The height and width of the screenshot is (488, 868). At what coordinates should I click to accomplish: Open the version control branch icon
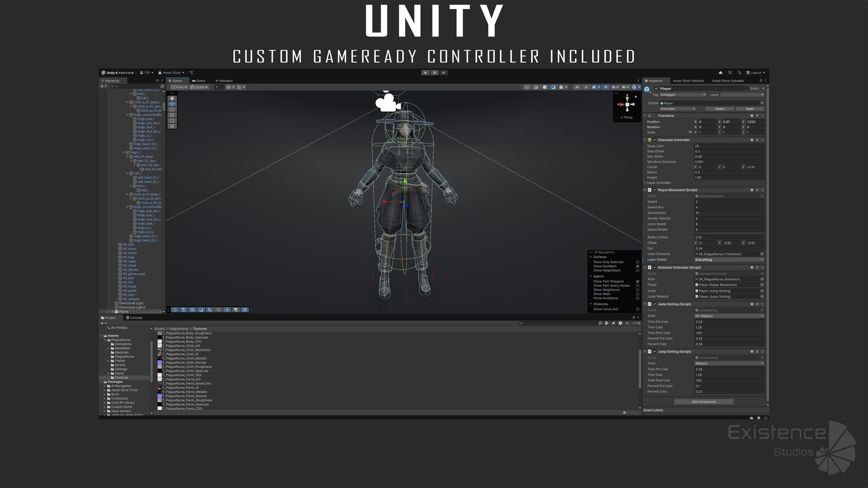191,73
